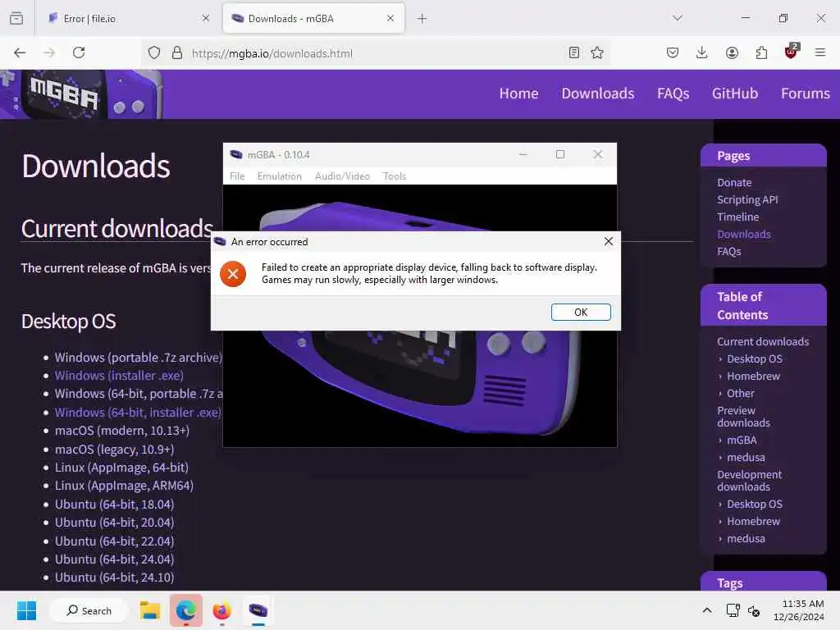Open GitHub in the top navigation
840x630 pixels.
[x=734, y=94]
